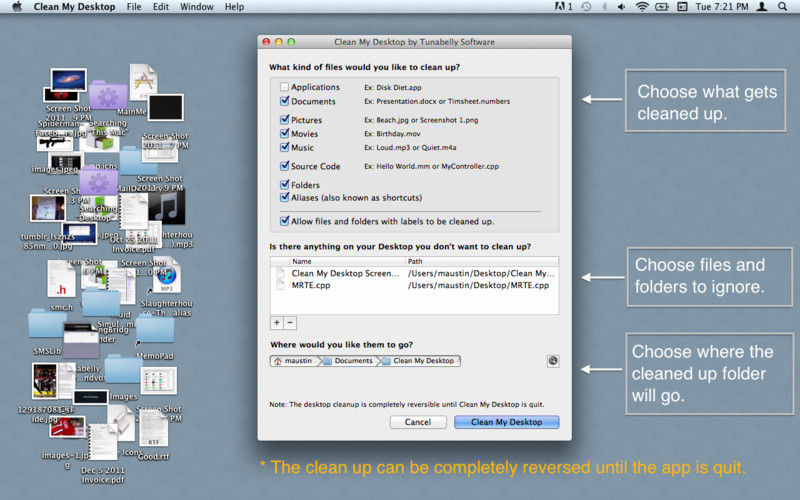Click the Documents segment in path bar
The image size is (800, 500).
click(x=348, y=361)
